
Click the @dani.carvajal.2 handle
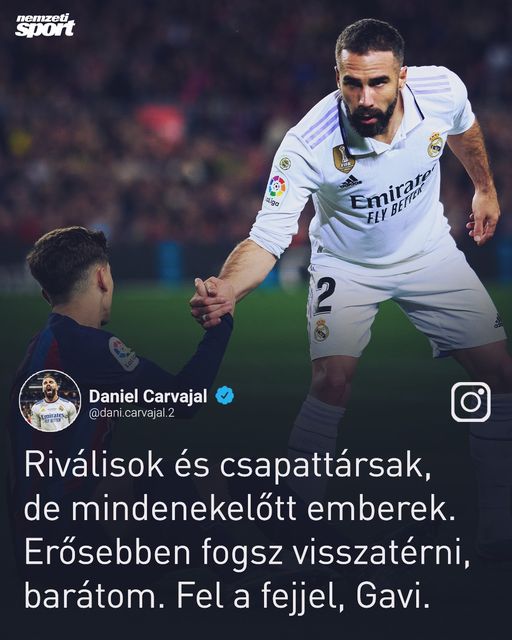[131, 413]
